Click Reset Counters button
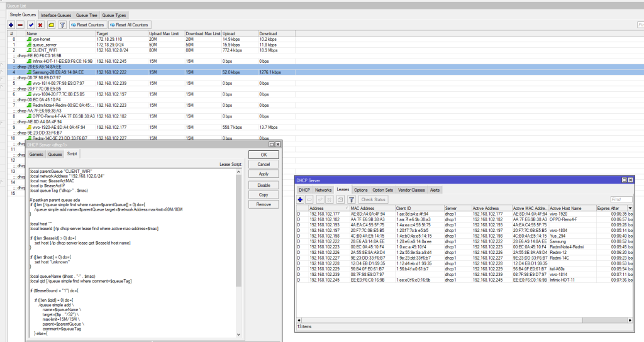The height and width of the screenshot is (342, 644). tap(88, 25)
